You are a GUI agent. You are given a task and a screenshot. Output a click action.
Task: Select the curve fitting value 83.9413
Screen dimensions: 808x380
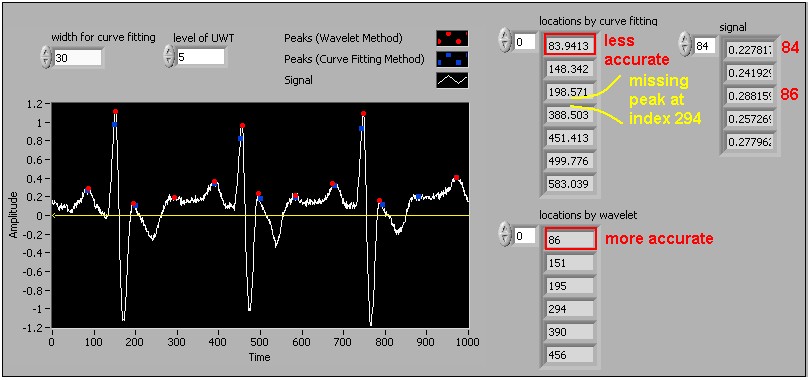click(x=569, y=46)
